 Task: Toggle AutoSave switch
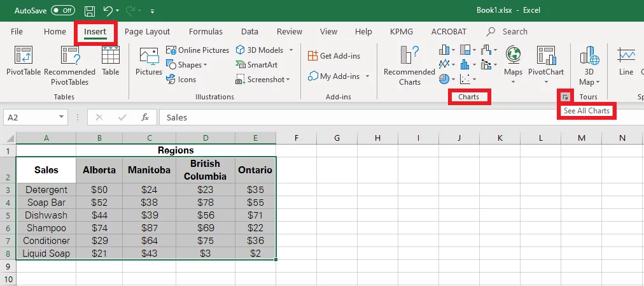click(63, 11)
